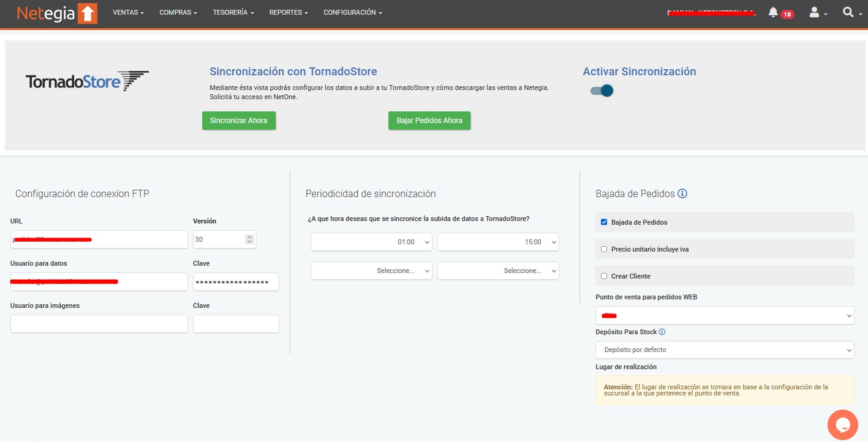Click the redacted company name in navbar

click(x=711, y=13)
